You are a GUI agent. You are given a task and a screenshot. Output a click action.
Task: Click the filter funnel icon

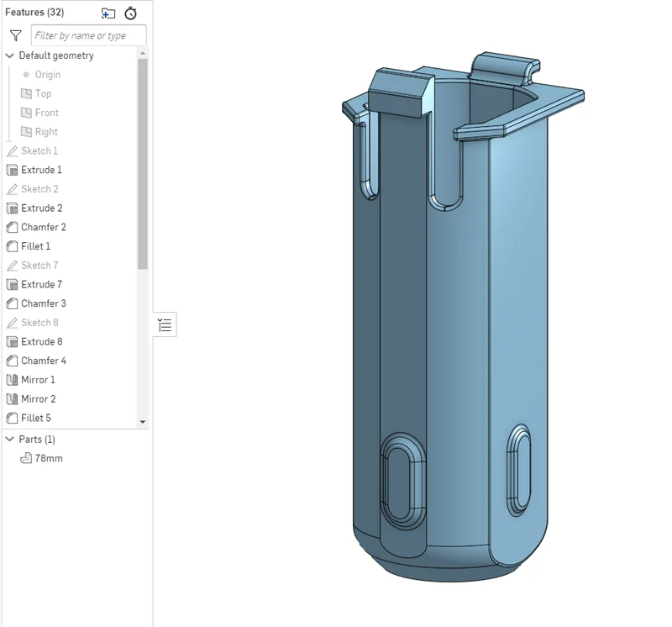[16, 35]
